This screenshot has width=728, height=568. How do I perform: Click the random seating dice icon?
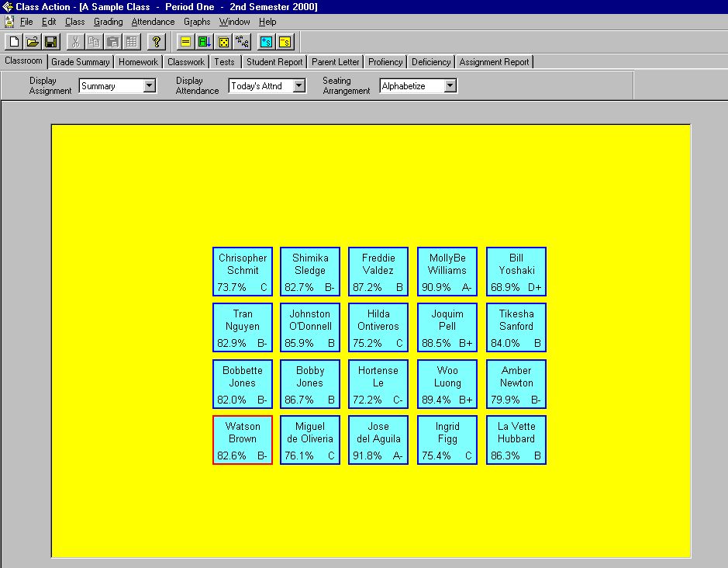(x=223, y=42)
